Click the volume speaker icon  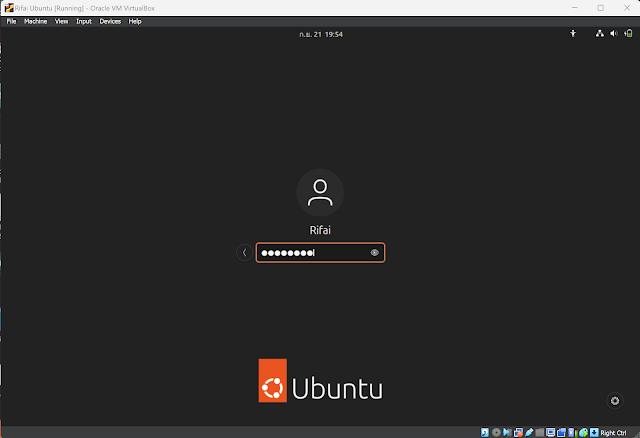coord(613,34)
